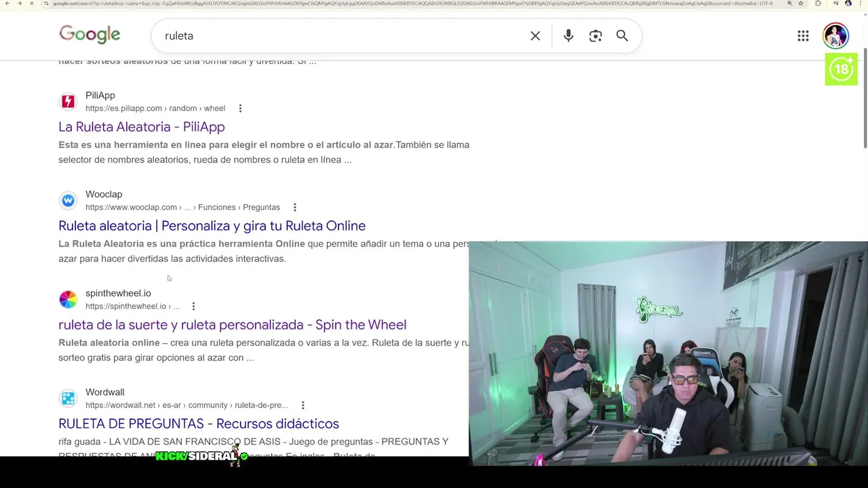This screenshot has height=488, width=868.
Task: Click the page vertical scrollbar thumb
Action: (865, 98)
